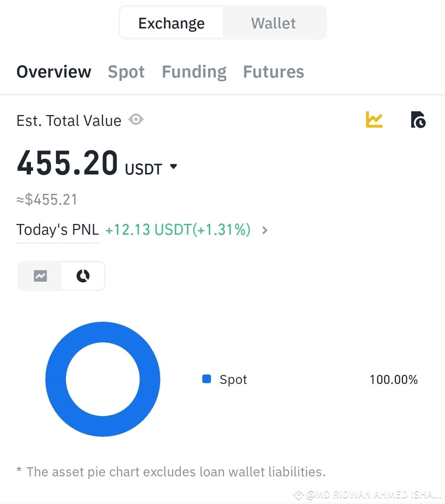445x504 pixels.
Task: Switch to the Futures tab
Action: (x=274, y=72)
